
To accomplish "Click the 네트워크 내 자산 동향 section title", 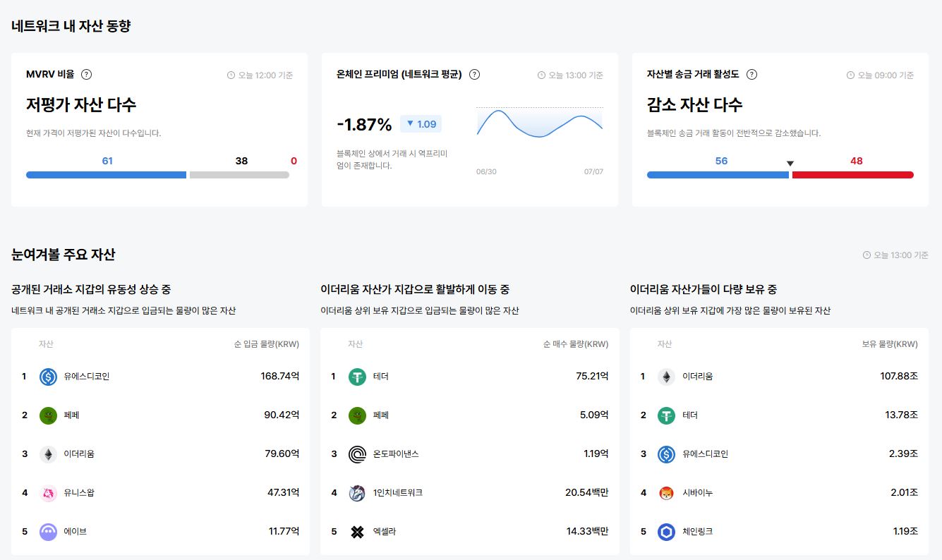I will pos(71,26).
